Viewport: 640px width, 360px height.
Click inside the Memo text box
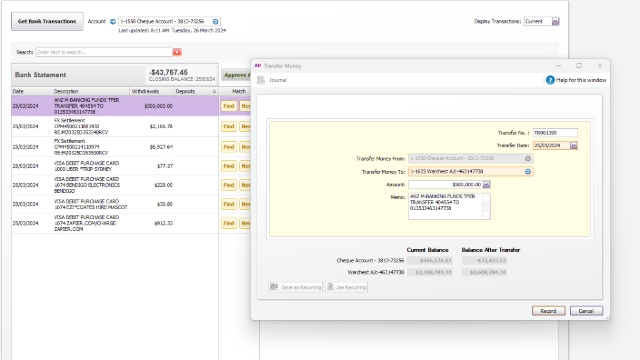[445, 206]
